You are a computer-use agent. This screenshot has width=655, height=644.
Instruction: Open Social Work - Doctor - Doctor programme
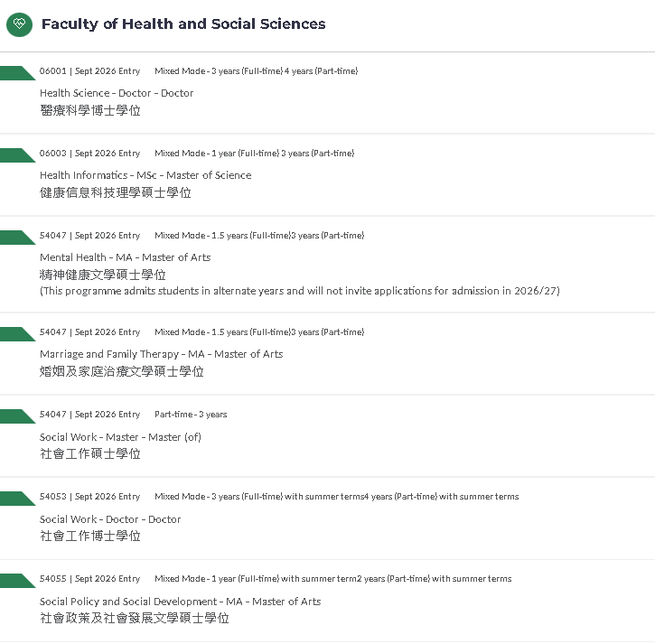pyautogui.click(x=110, y=519)
